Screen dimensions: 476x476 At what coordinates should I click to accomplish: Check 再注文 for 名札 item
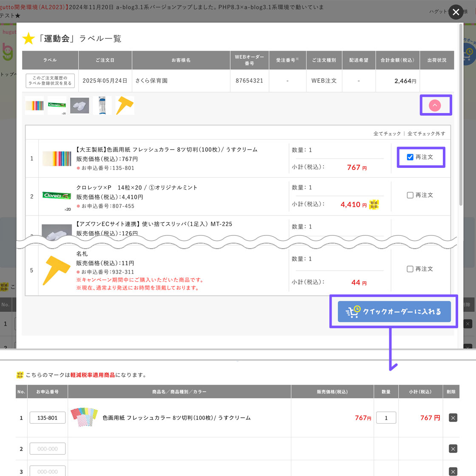[x=410, y=269]
